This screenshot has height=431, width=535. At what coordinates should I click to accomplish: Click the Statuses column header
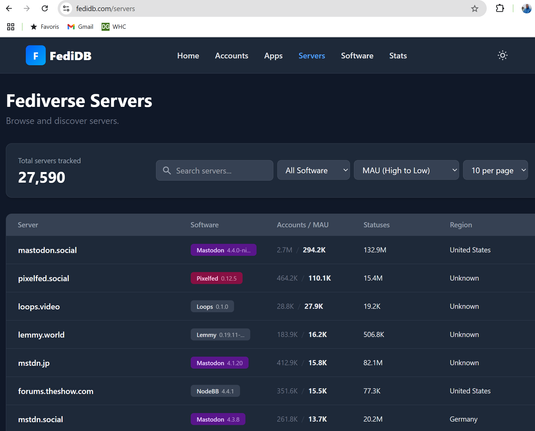[376, 225]
